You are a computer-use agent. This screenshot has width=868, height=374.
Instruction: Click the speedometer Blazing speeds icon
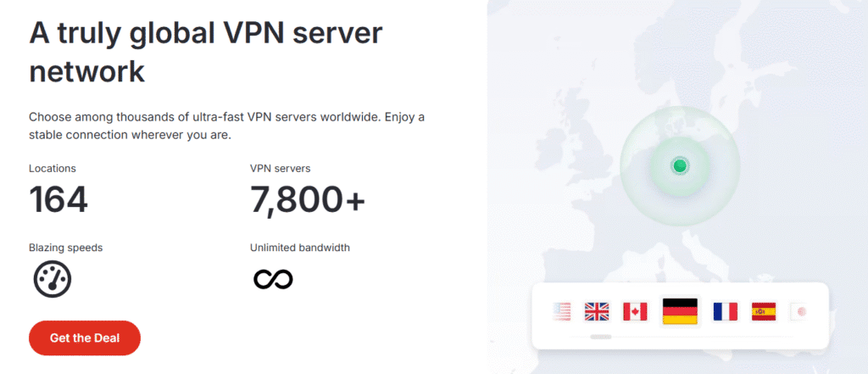pos(52,279)
